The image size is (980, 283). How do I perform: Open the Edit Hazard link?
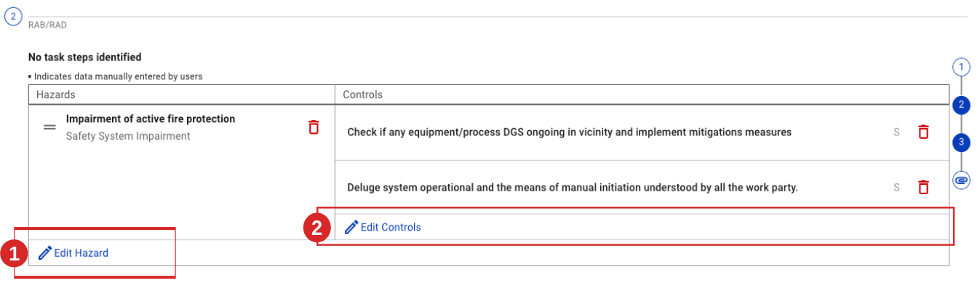(x=73, y=253)
